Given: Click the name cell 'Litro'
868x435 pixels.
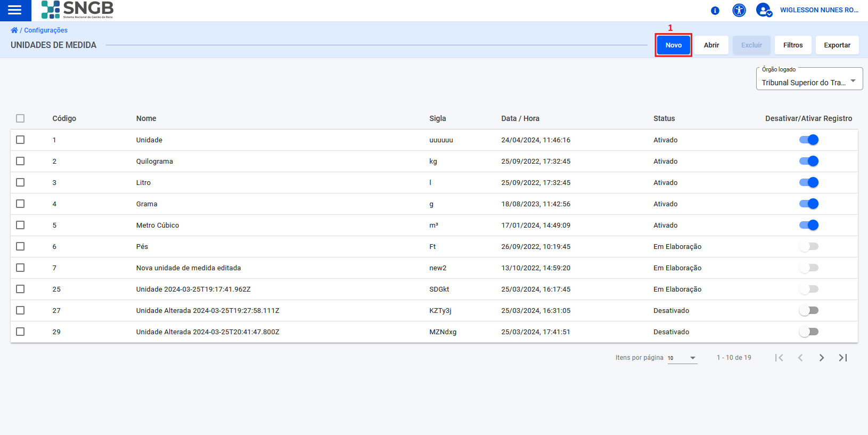Looking at the screenshot, I should [x=143, y=183].
